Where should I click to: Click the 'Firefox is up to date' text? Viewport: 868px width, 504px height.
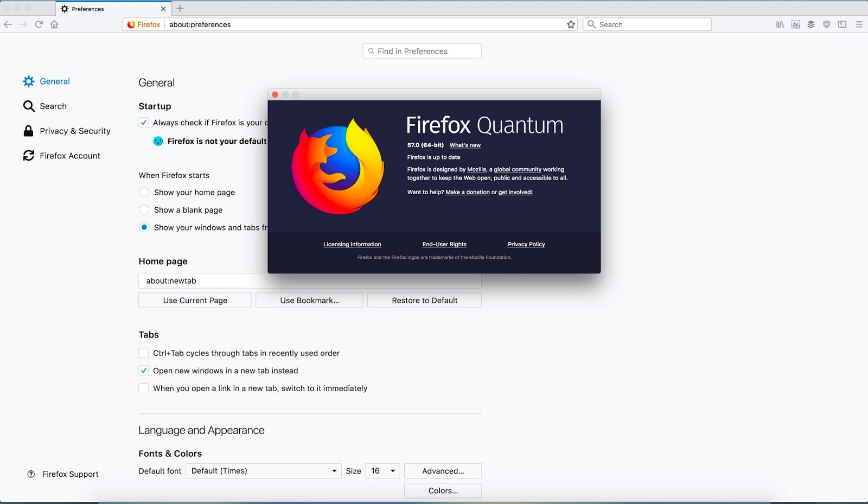pyautogui.click(x=433, y=157)
